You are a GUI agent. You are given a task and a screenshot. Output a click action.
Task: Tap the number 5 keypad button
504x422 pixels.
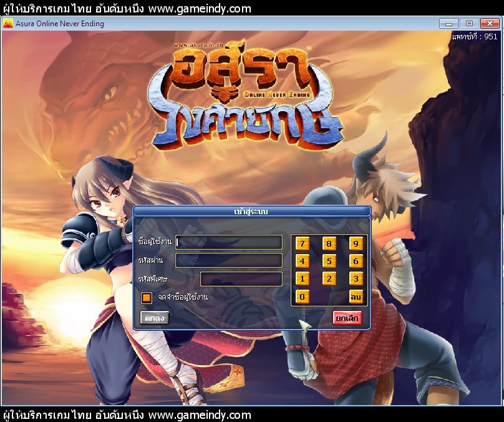[329, 261]
